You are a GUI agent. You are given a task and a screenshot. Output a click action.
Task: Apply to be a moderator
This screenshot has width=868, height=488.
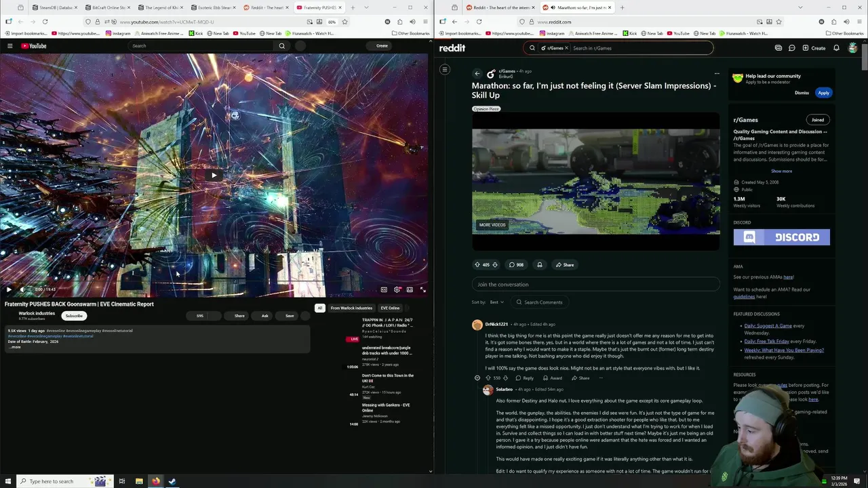coord(823,93)
